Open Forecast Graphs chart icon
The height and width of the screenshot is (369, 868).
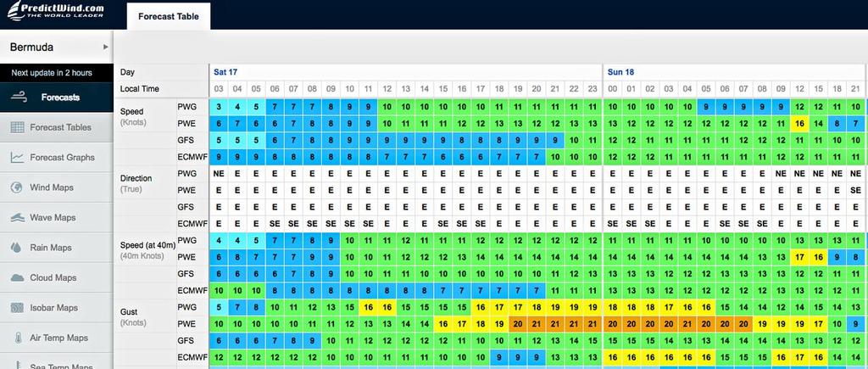pos(17,157)
